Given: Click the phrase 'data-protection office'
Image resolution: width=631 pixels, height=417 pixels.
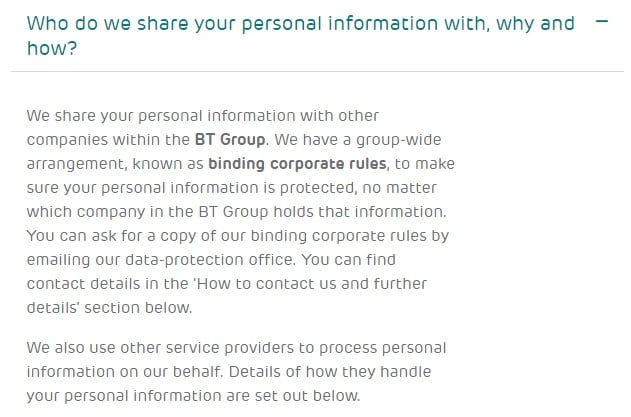Looking at the screenshot, I should 209,260.
